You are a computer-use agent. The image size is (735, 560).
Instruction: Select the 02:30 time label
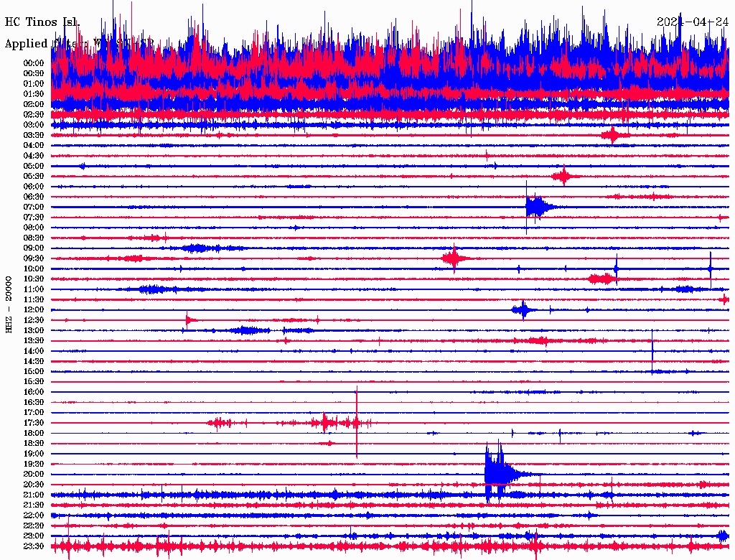34,114
